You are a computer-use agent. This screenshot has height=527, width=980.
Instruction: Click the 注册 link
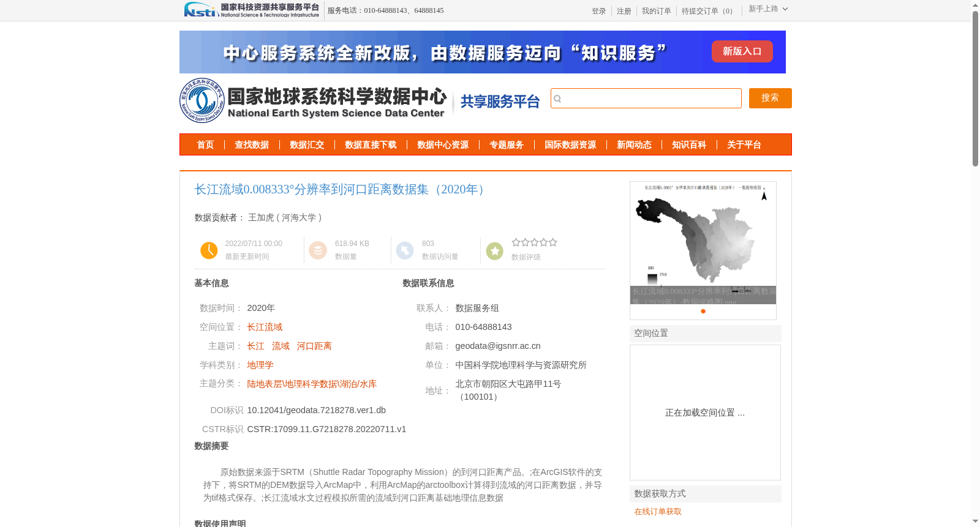(x=624, y=11)
